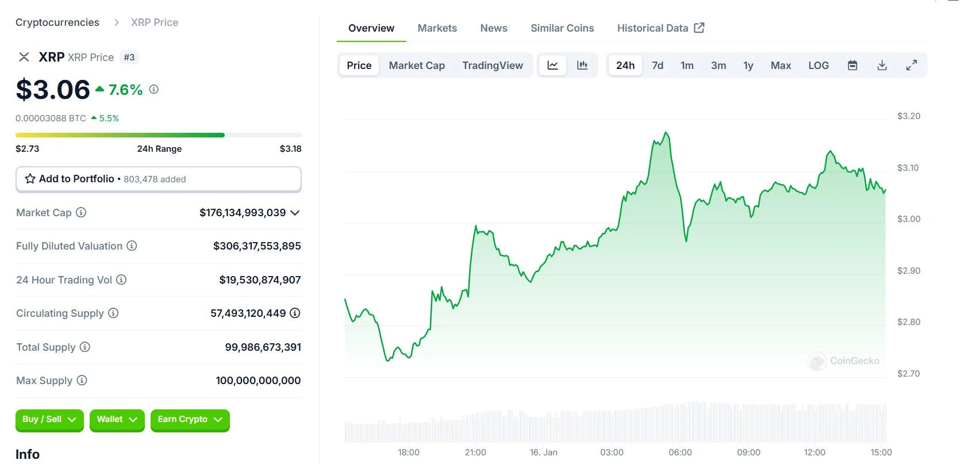Select the 24h time range
The width and height of the screenshot is (980, 464).
(625, 66)
